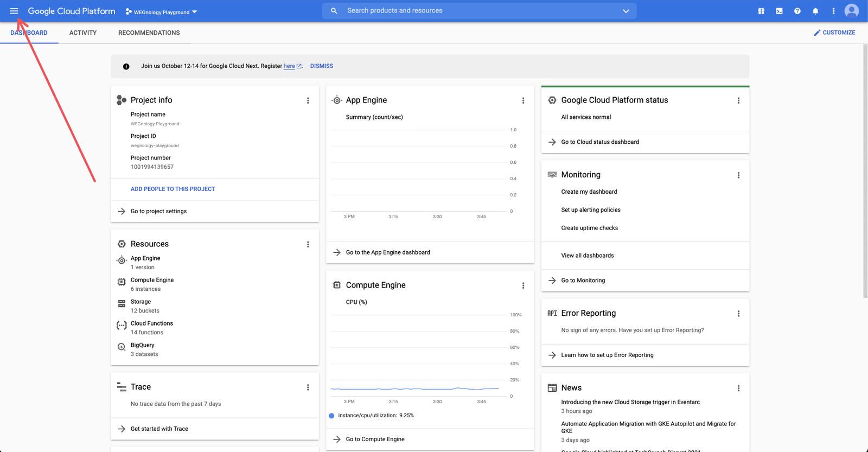Open Google Cloud Platform status card menu
The height and width of the screenshot is (452, 868).
[738, 100]
